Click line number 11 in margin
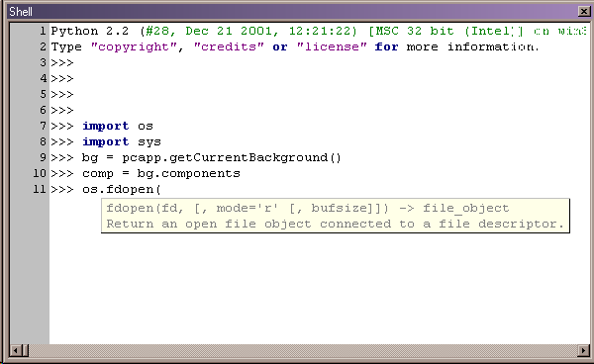Viewport: 594px width, 364px height. 40,190
